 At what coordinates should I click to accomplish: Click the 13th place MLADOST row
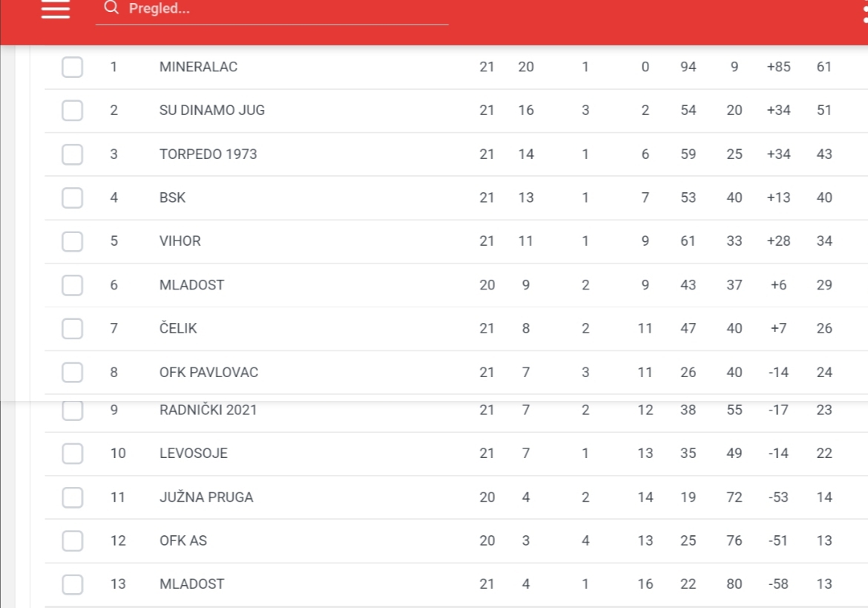click(x=456, y=584)
